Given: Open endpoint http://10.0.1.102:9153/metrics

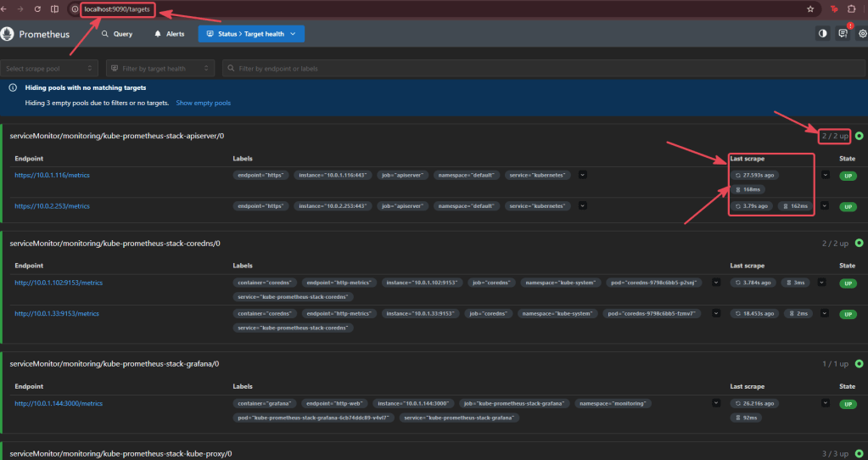Looking at the screenshot, I should pos(59,283).
